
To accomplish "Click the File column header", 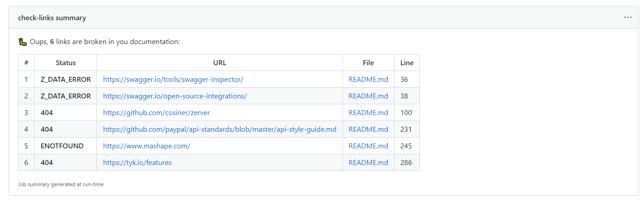I will click(368, 63).
